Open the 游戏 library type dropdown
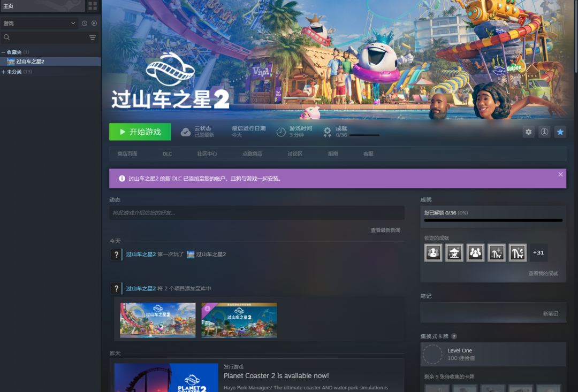This screenshot has height=392, width=578. coord(39,23)
